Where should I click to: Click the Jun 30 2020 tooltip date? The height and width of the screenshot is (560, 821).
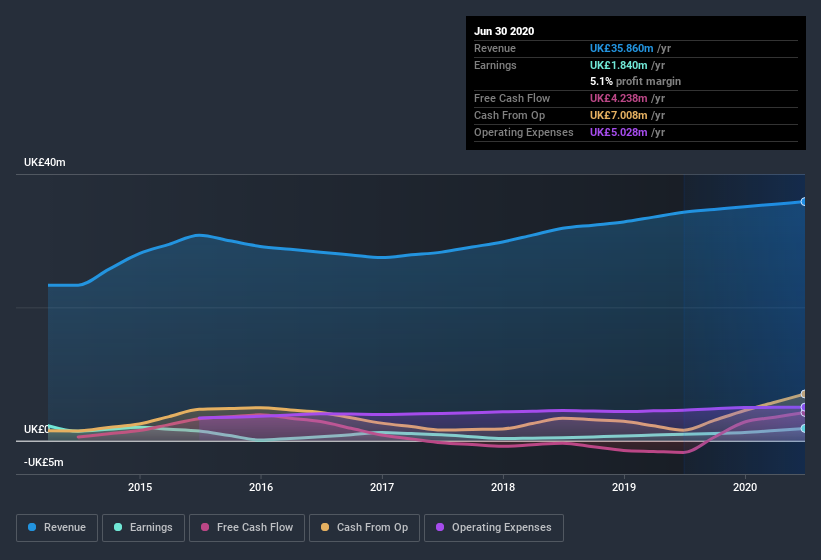(x=504, y=31)
